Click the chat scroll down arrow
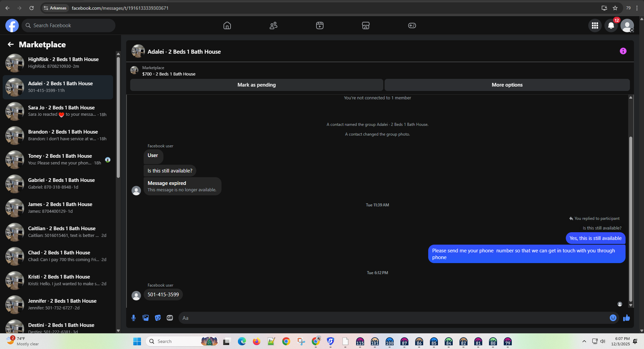 [631, 305]
